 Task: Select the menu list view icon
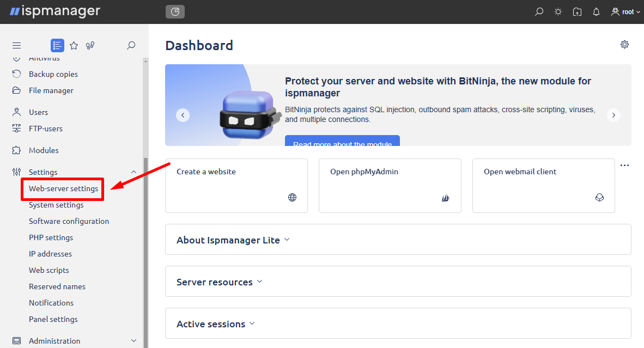pyautogui.click(x=57, y=46)
